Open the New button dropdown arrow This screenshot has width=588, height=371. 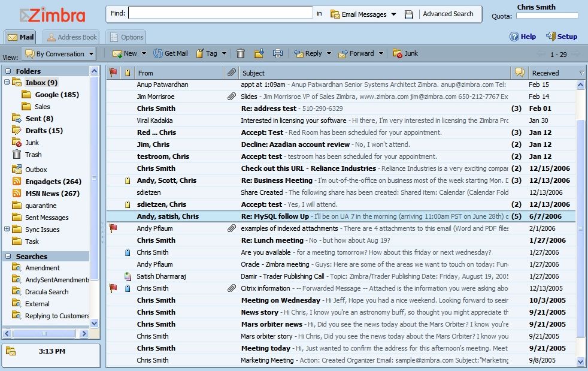pos(144,53)
